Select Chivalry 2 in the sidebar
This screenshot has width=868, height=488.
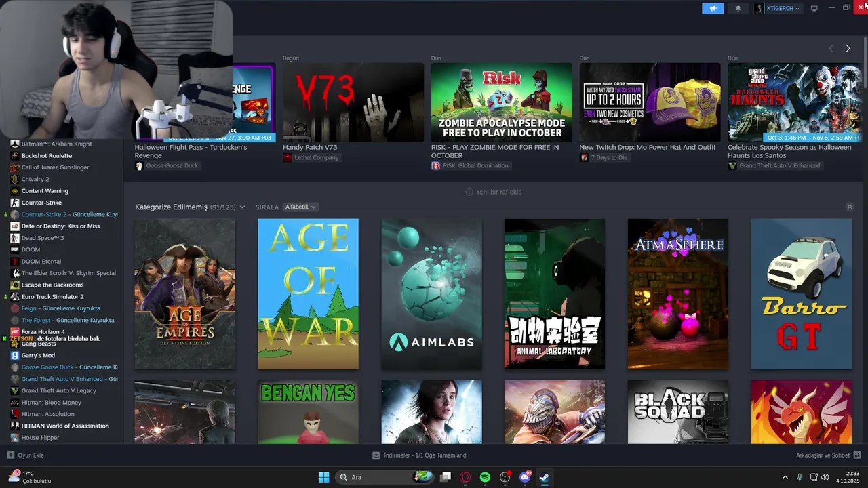pyautogui.click(x=35, y=179)
